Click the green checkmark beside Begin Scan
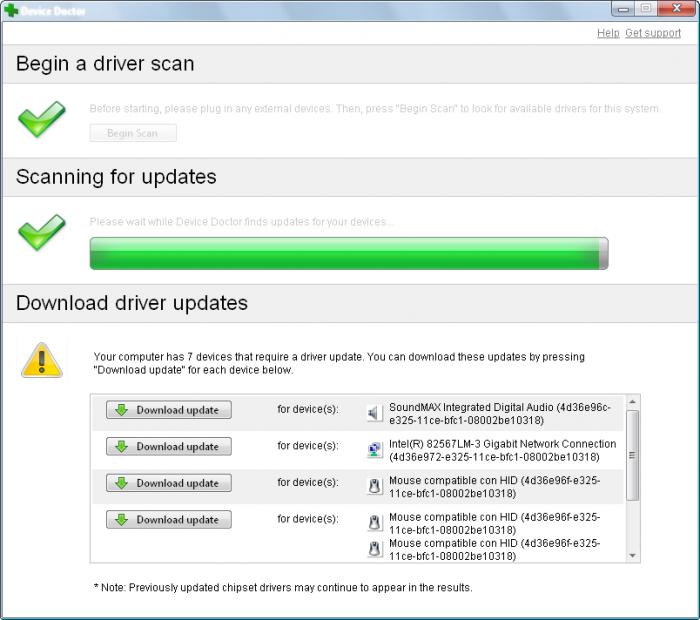The image size is (700, 620). [x=42, y=119]
